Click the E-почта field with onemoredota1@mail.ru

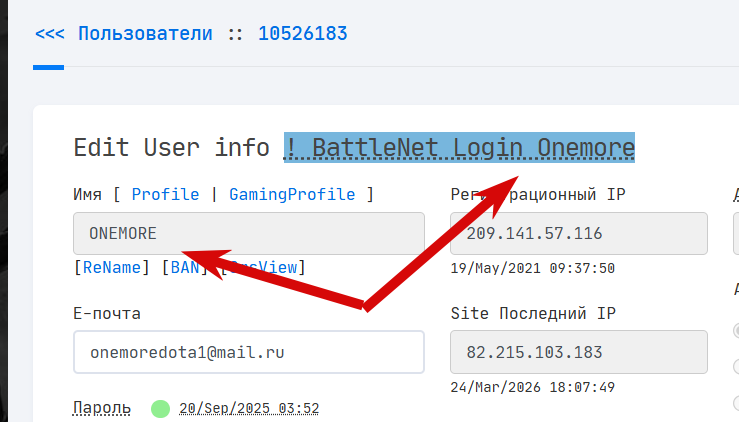click(x=249, y=352)
